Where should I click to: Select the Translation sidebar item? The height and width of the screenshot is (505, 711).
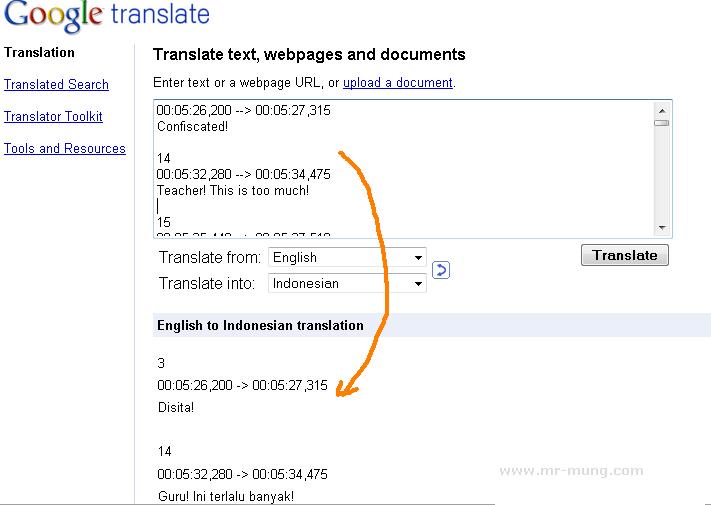39,53
